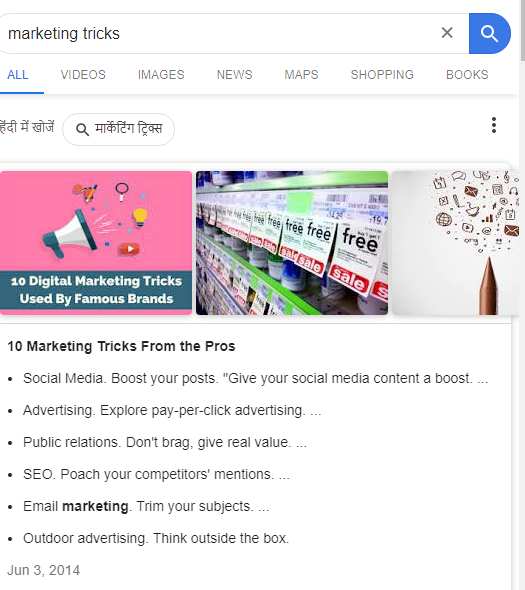Clear the search query with X icon
525x590 pixels.
coord(447,33)
